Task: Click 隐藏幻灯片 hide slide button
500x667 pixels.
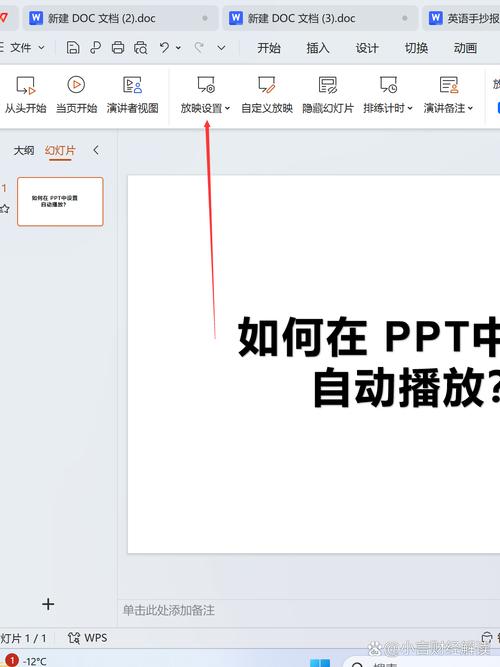Action: pyautogui.click(x=328, y=95)
